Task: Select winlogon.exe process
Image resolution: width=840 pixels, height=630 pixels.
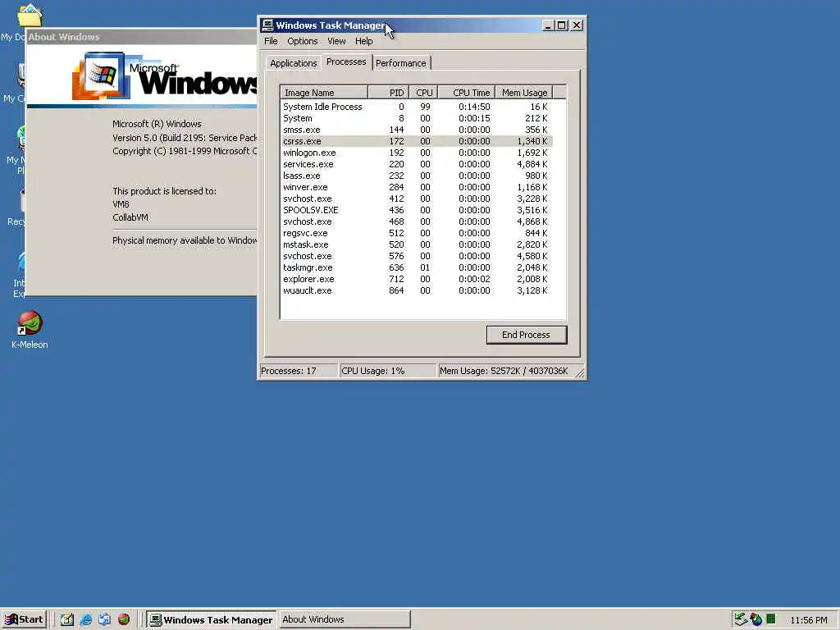Action: 416,153
